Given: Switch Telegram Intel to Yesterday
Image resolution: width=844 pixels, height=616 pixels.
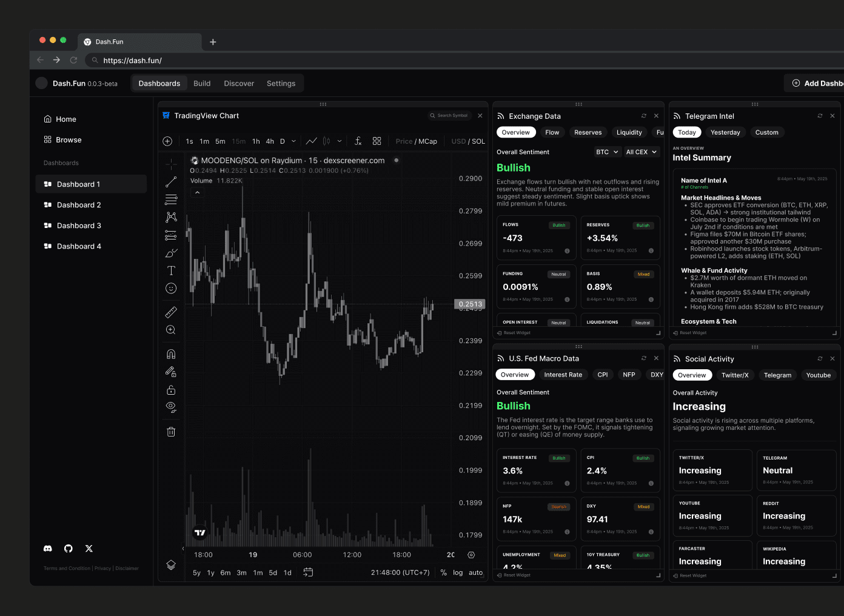Looking at the screenshot, I should click(725, 132).
